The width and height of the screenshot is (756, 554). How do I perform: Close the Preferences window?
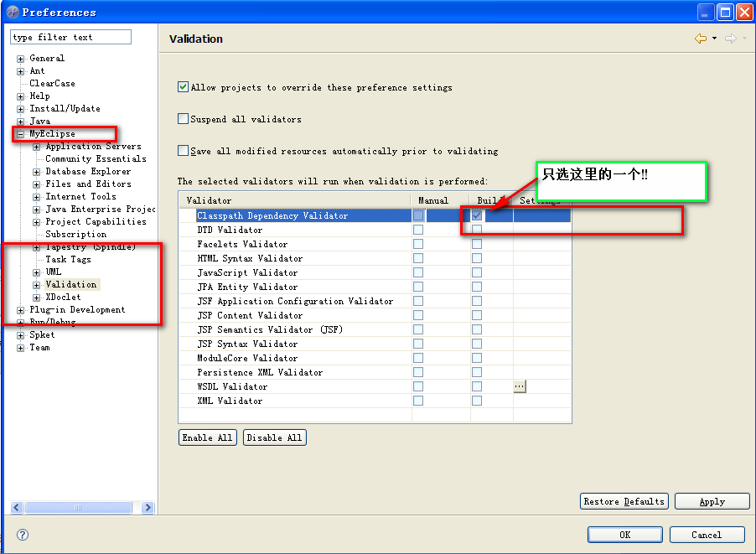coord(744,12)
